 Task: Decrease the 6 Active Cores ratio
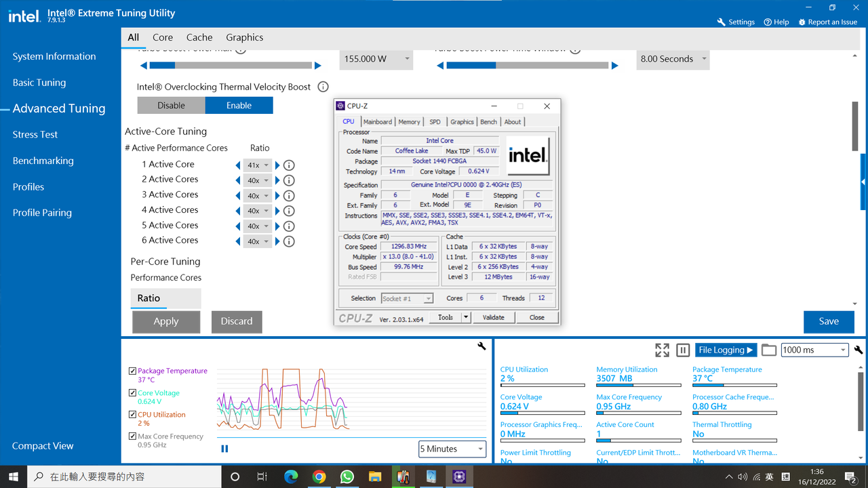click(x=238, y=241)
